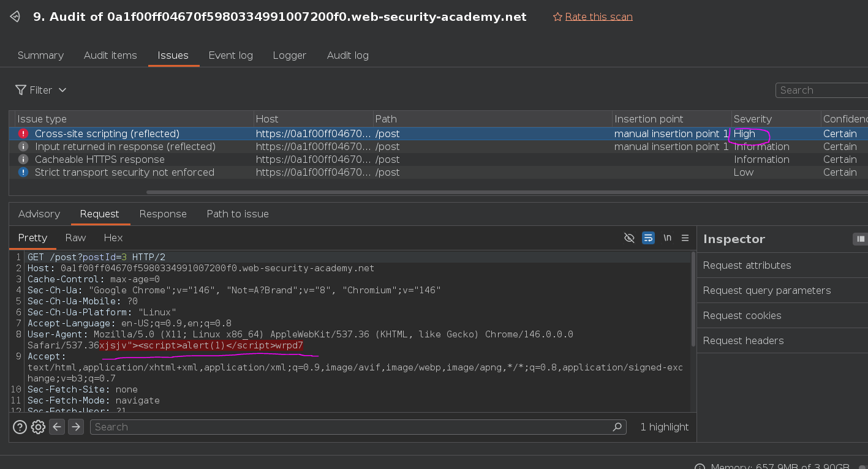This screenshot has height=469, width=868.
Task: Click the star icon beside Rate this scan
Action: tap(557, 17)
